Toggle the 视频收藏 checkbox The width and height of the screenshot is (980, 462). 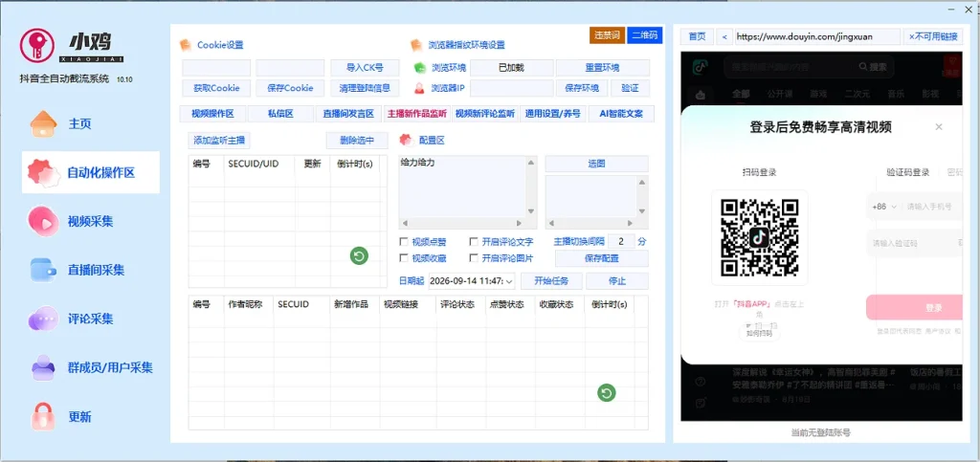click(x=403, y=258)
